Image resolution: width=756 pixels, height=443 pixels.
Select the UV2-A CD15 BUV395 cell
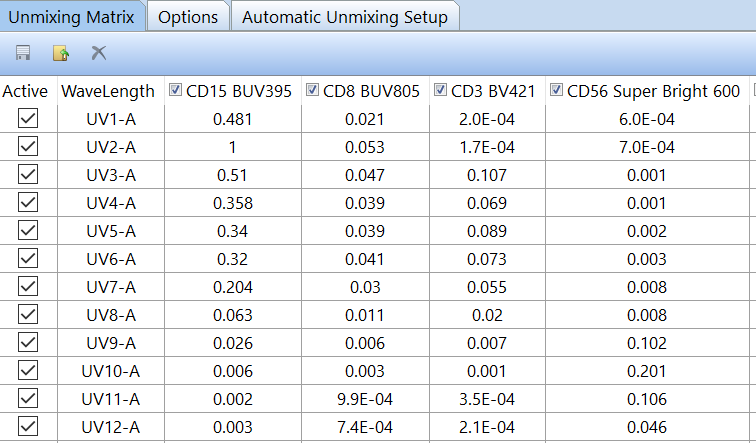tap(234, 147)
